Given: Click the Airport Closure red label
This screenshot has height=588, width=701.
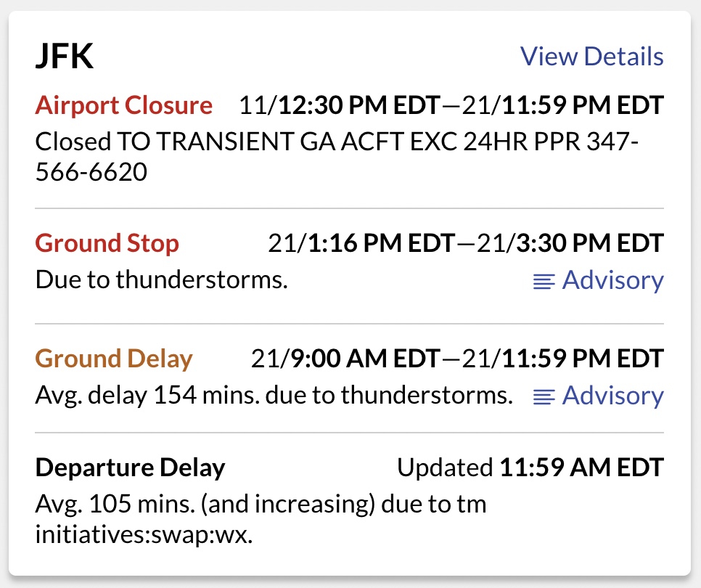Looking at the screenshot, I should (x=124, y=105).
